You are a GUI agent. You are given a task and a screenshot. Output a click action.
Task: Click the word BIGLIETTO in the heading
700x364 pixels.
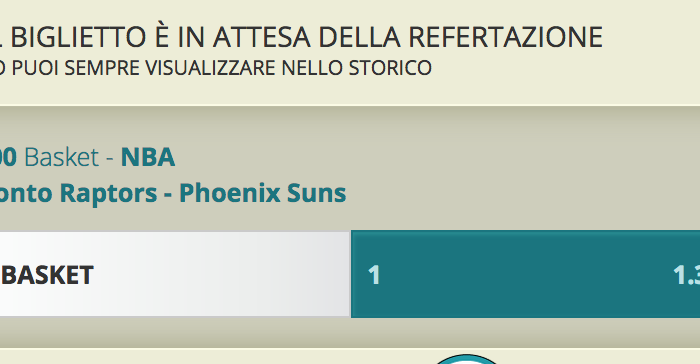pyautogui.click(x=78, y=37)
